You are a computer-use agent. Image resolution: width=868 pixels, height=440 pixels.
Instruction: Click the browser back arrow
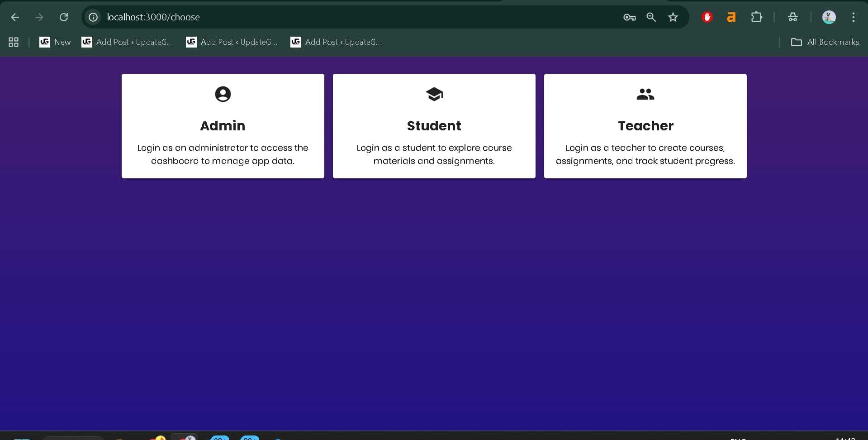pos(15,17)
